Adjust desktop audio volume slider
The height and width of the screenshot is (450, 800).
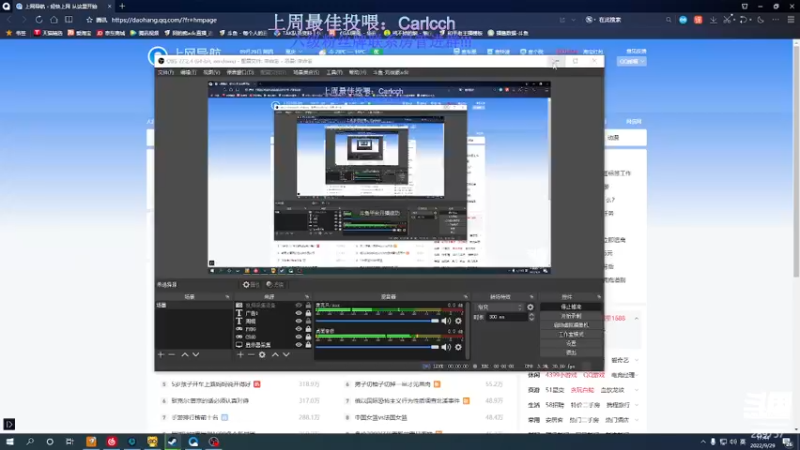tap(377, 347)
